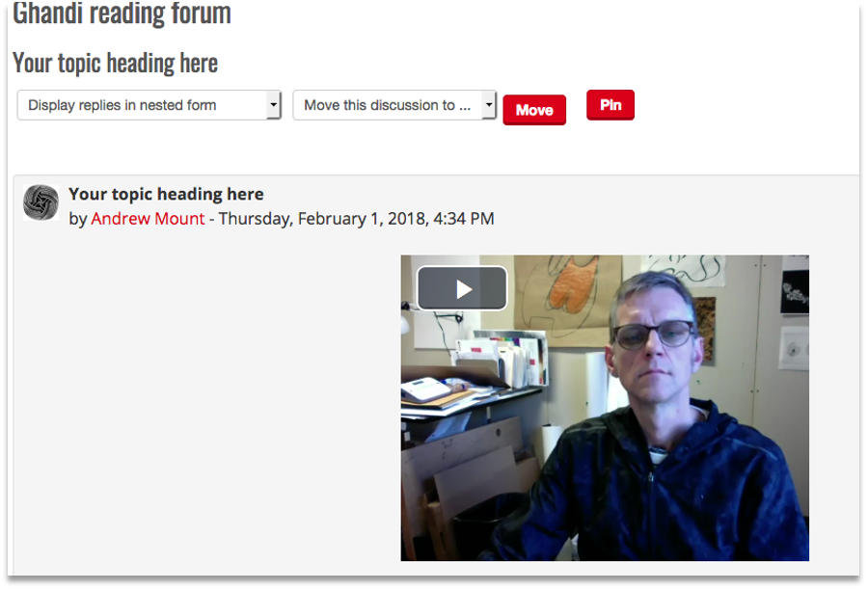Click the Ghandi reading forum heading
This screenshot has height=590, width=868.
pyautogui.click(x=122, y=13)
